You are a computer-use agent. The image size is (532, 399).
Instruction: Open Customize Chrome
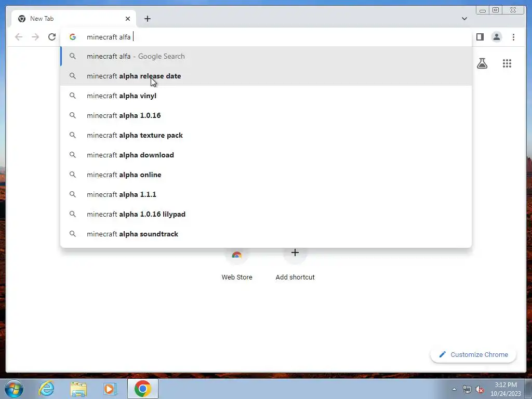pyautogui.click(x=473, y=354)
